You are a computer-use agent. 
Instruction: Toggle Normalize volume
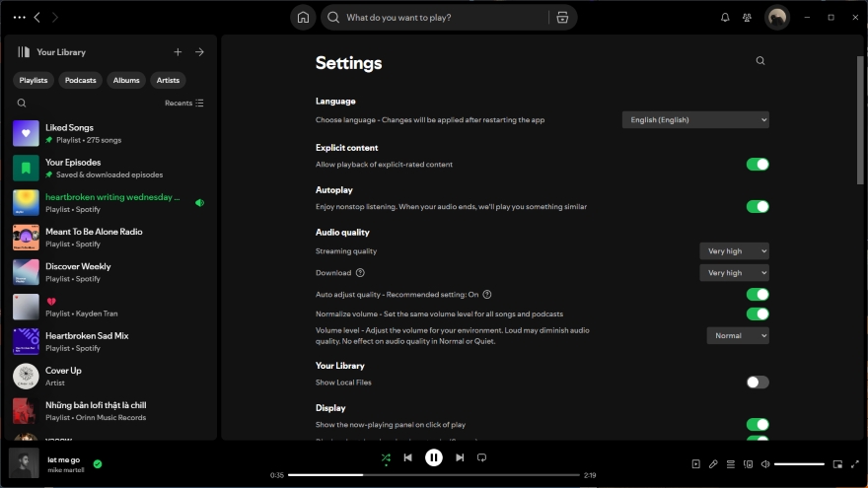click(x=758, y=314)
